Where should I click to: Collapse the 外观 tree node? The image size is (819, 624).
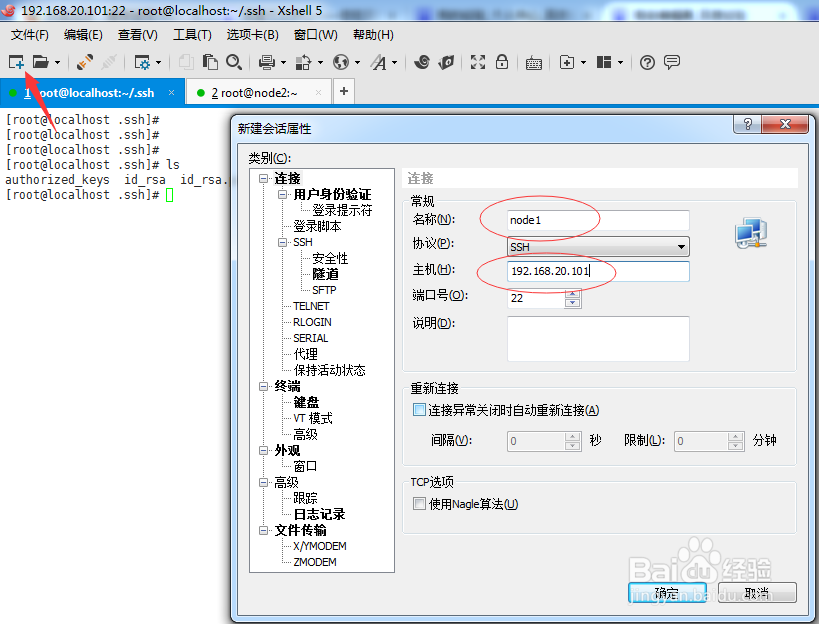click(x=264, y=450)
